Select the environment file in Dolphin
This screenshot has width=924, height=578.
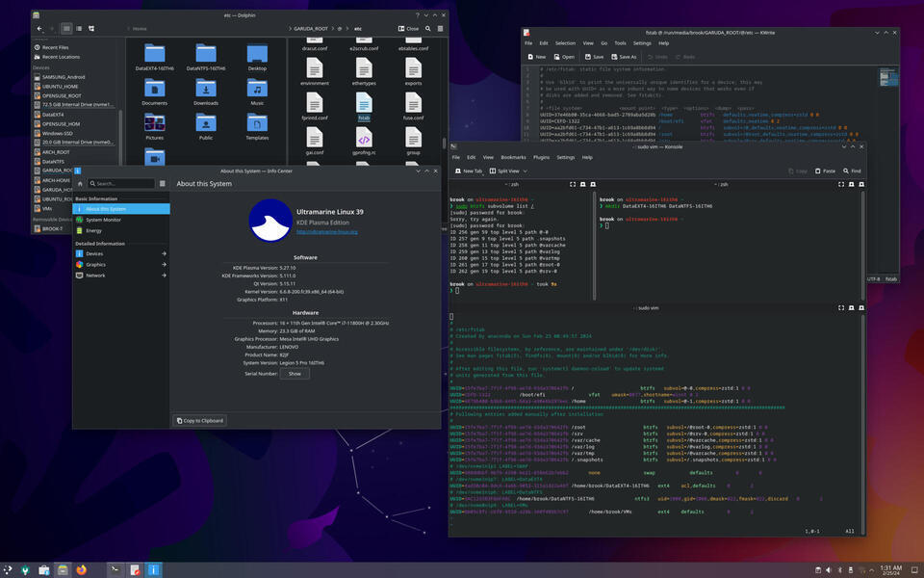(x=315, y=72)
